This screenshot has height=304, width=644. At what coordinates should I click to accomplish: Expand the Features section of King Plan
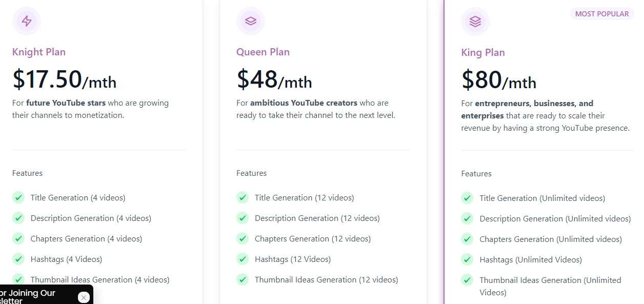(x=476, y=173)
